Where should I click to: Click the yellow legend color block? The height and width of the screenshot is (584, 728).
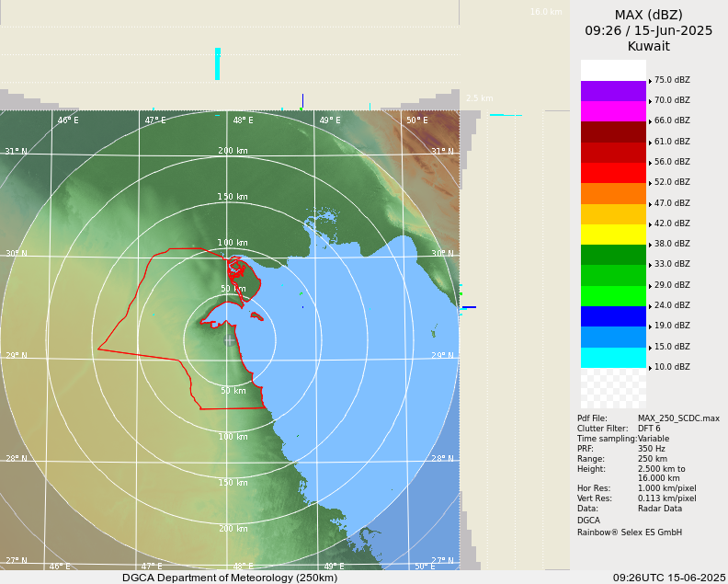coord(613,235)
